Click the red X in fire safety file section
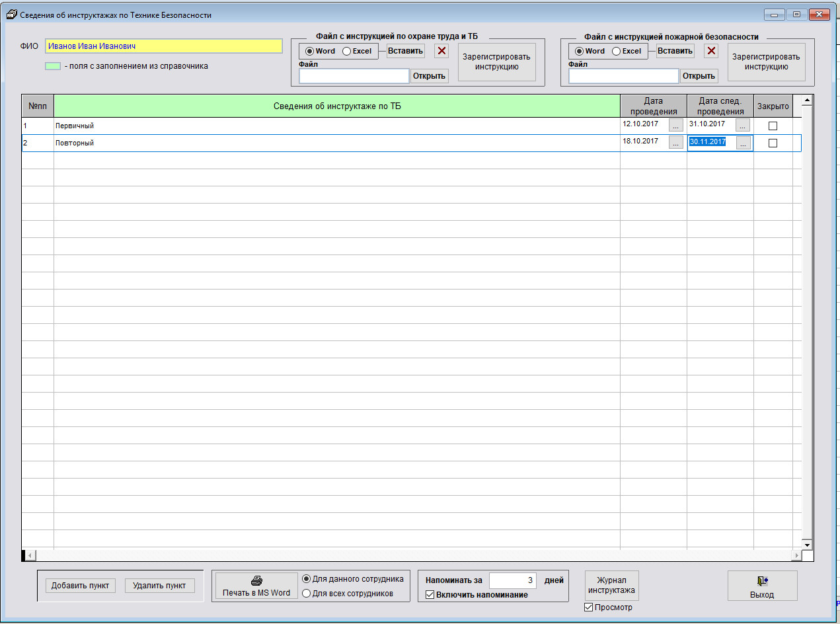The height and width of the screenshot is (624, 840). pos(711,51)
